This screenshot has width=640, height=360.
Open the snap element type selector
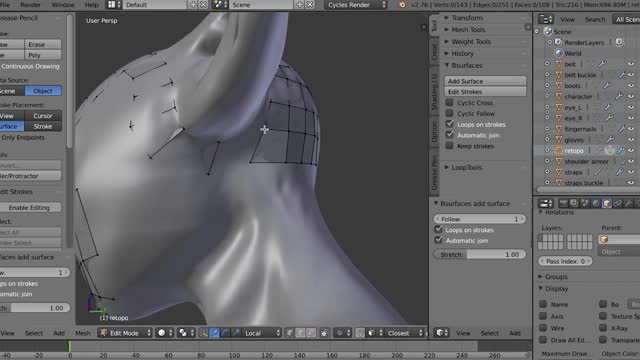click(375, 333)
